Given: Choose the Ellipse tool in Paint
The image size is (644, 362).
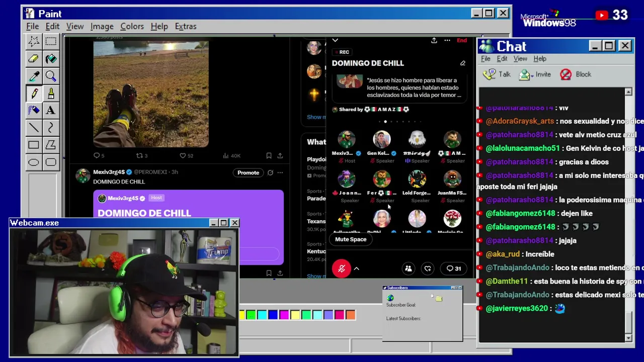Looking at the screenshot, I should pyautogui.click(x=34, y=162).
